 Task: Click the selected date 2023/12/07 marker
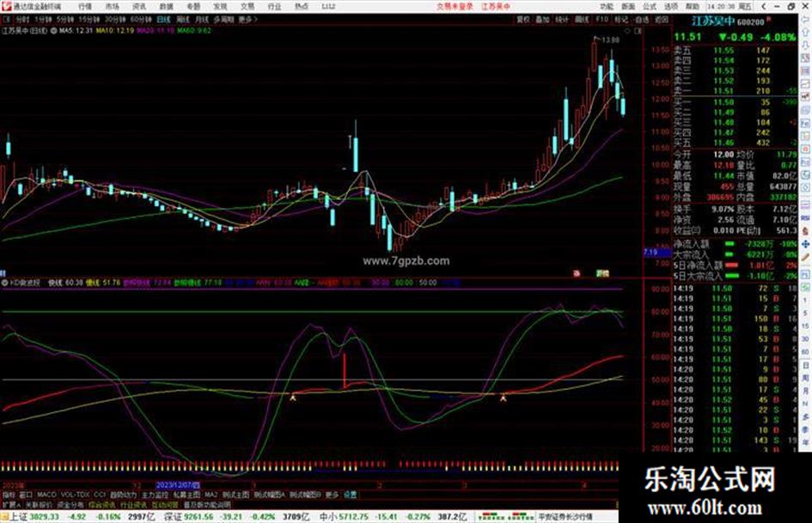click(178, 485)
